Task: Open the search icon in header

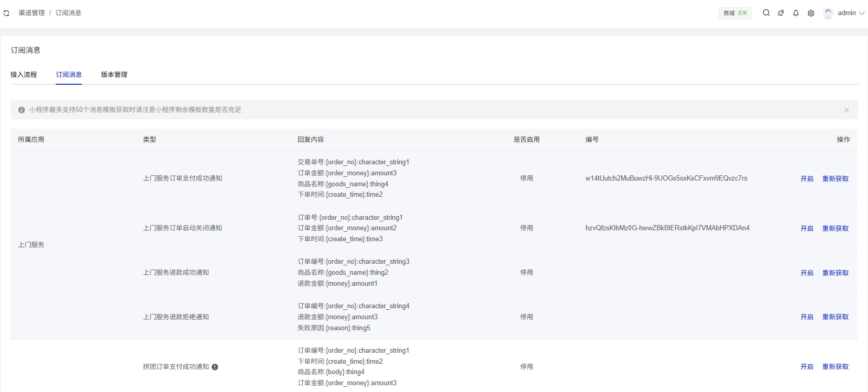Action: point(766,13)
